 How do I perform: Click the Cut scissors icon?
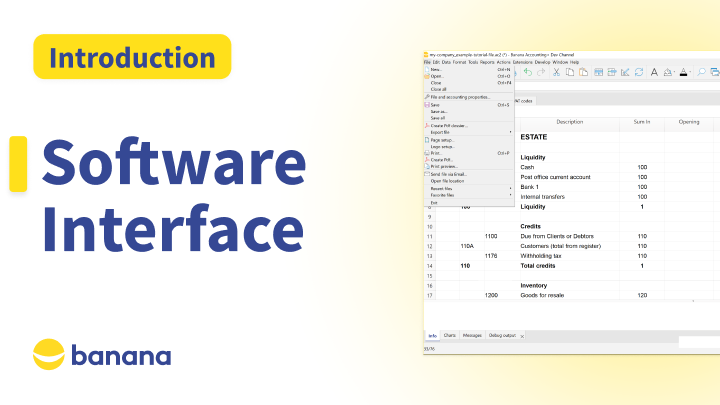[556, 72]
